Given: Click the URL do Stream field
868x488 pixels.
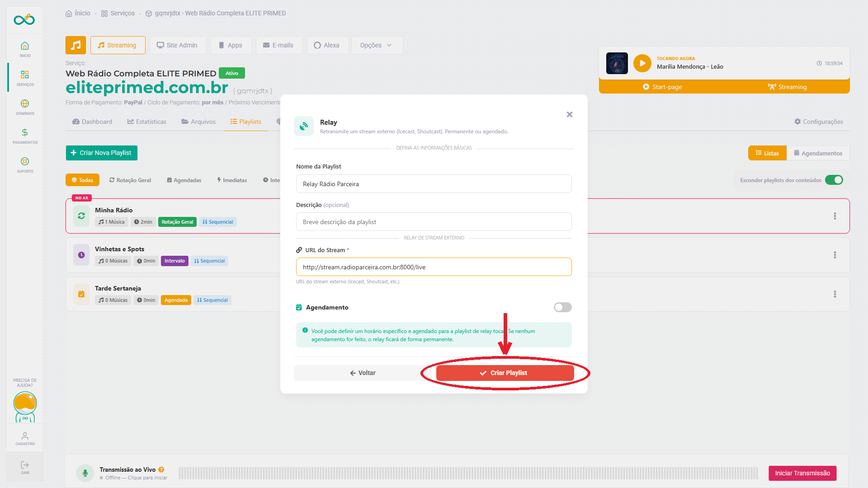Looking at the screenshot, I should pyautogui.click(x=434, y=267).
